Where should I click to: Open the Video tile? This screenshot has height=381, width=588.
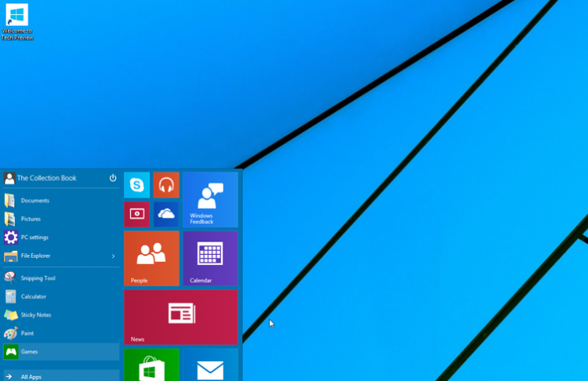137,215
